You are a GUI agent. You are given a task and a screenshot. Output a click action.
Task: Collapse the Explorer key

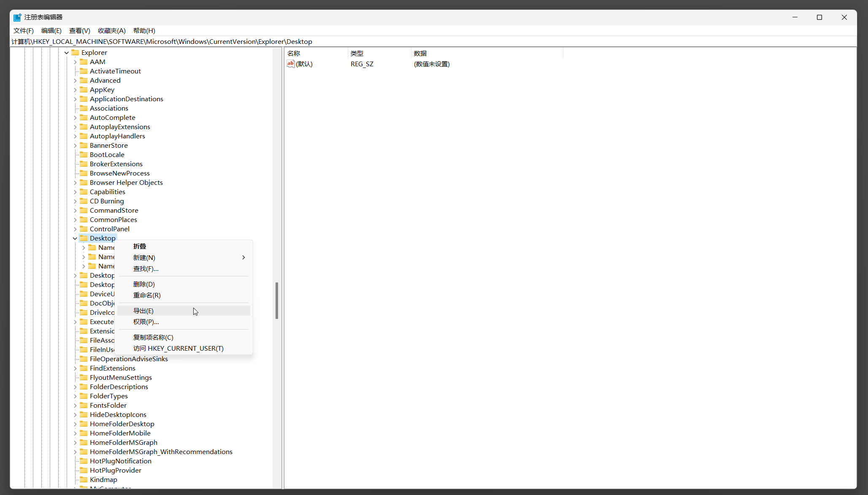coord(67,53)
